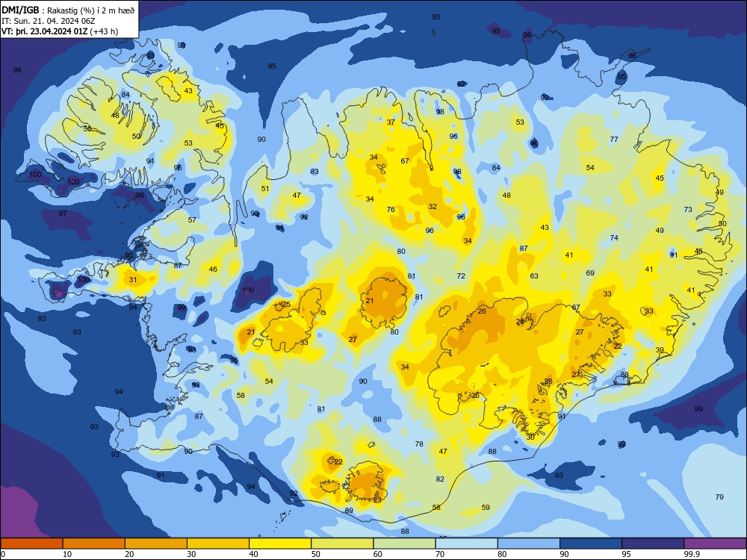Click the humidity value '59' on the map
This screenshot has width=747, height=560.
point(486,508)
